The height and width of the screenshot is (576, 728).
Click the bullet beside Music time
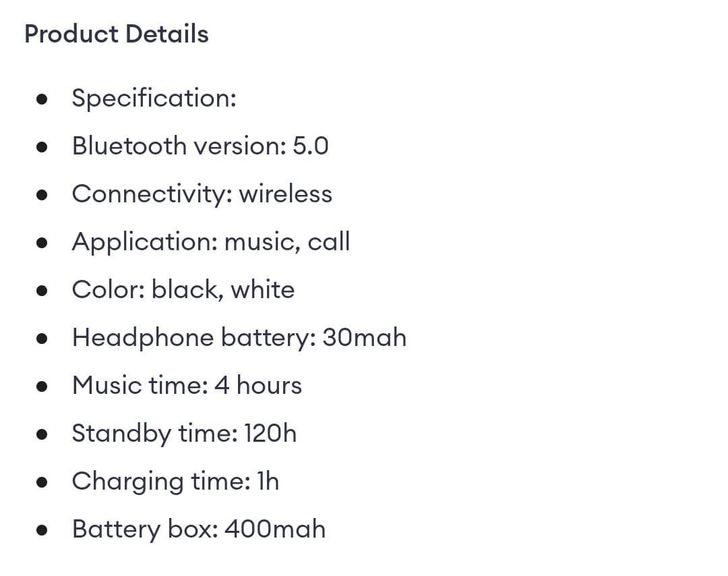(x=42, y=387)
